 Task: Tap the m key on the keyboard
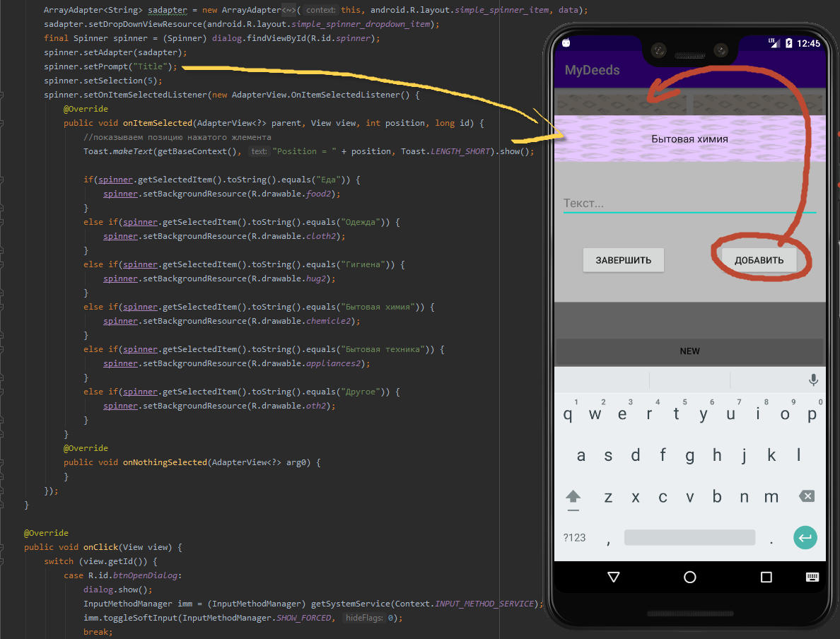pos(771,497)
